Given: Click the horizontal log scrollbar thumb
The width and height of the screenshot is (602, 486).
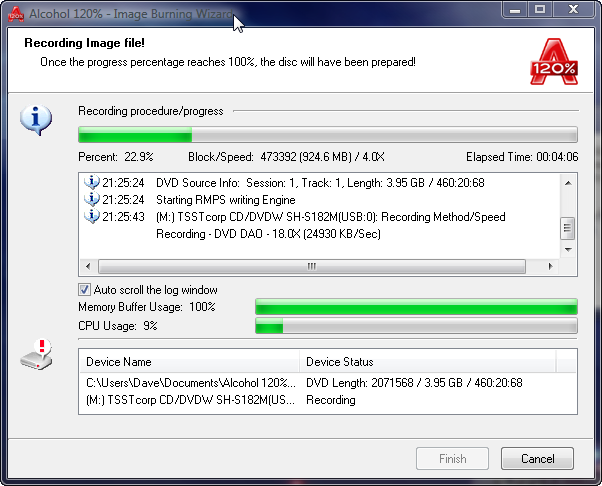Looking at the screenshot, I should (312, 266).
